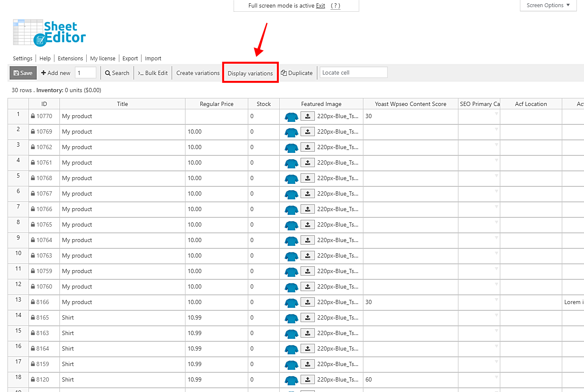Open the Extensions menu
This screenshot has width=584, height=392.
click(70, 59)
